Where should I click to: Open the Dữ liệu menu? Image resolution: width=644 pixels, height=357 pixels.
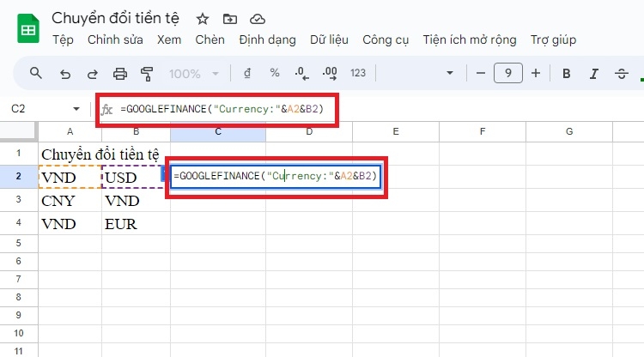point(329,39)
